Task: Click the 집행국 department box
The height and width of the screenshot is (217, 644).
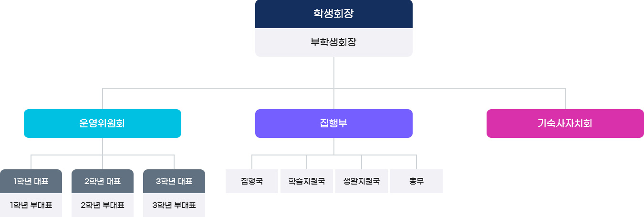Action: click(252, 181)
